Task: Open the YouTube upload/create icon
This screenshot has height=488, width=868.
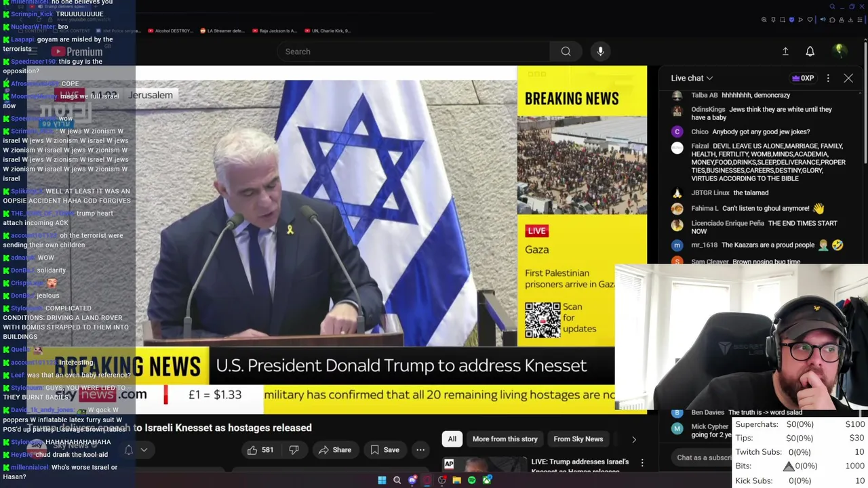Action: [x=785, y=52]
